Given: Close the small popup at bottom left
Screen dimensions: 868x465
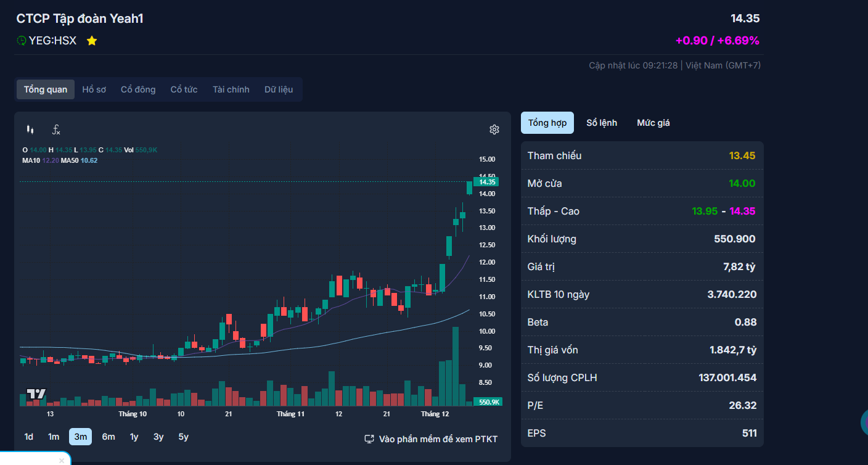Looking at the screenshot, I should click(61, 460).
